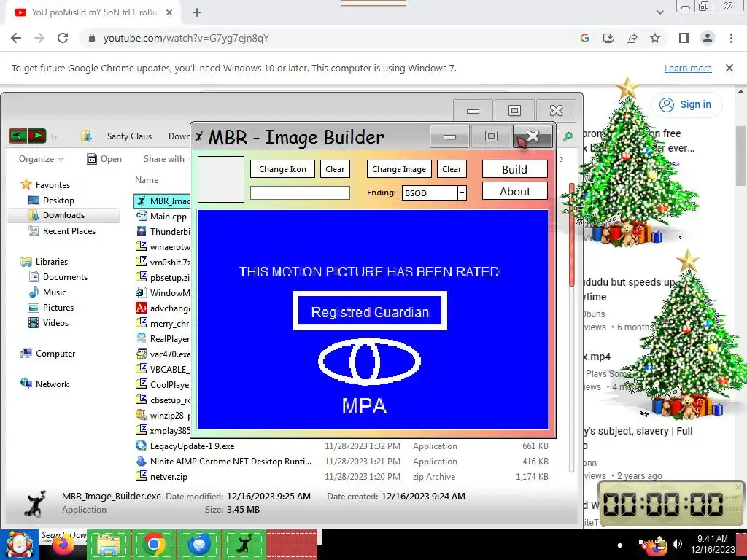Click the Name column header
Viewport: 747px width, 560px height.
[x=146, y=180]
